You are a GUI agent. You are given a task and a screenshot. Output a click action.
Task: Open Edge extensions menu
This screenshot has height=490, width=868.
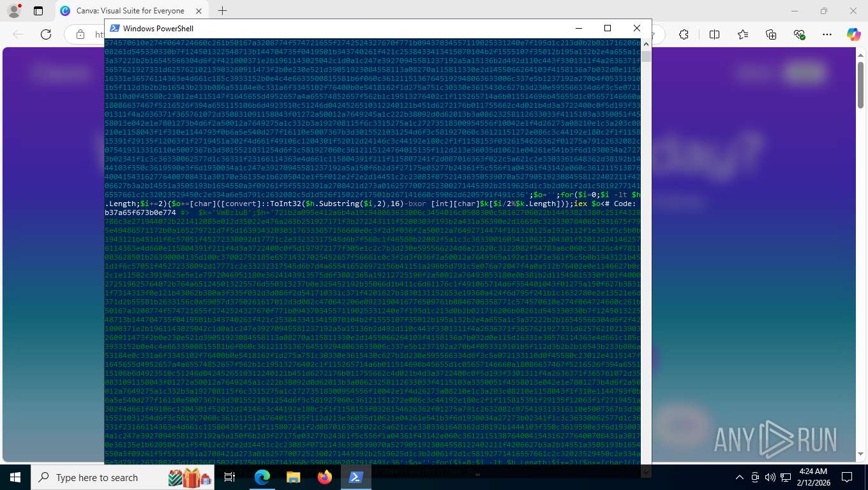pyautogui.click(x=684, y=34)
